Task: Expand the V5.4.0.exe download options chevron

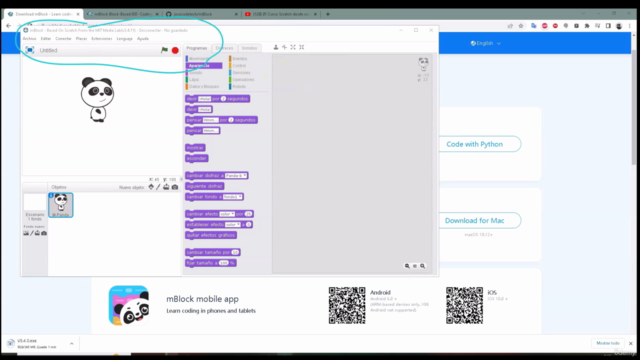Action: (72, 344)
